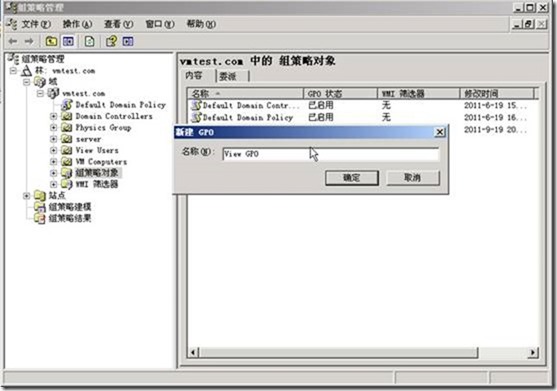Expand the View Users node
The width and height of the screenshot is (557, 391).
point(54,150)
